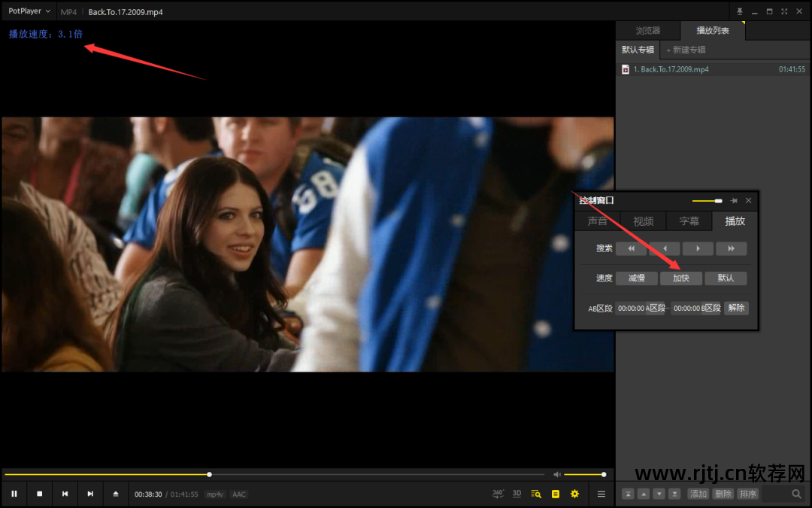812x508 pixels.
Task: Toggle the playlist panel with the yellow list icon
Action: pos(555,494)
